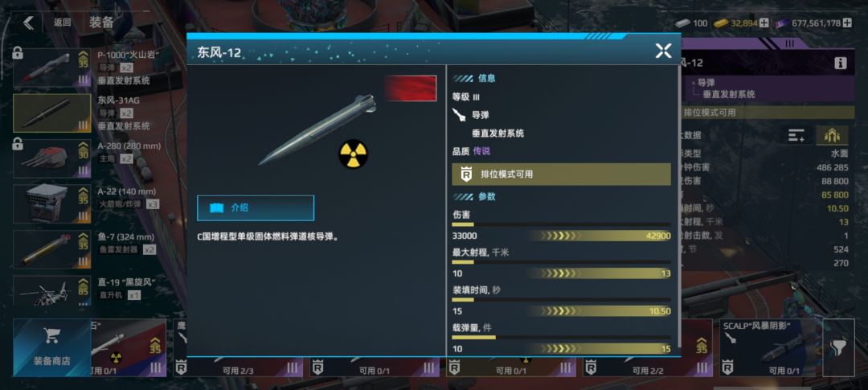Add gold with the plus icon

(x=764, y=23)
